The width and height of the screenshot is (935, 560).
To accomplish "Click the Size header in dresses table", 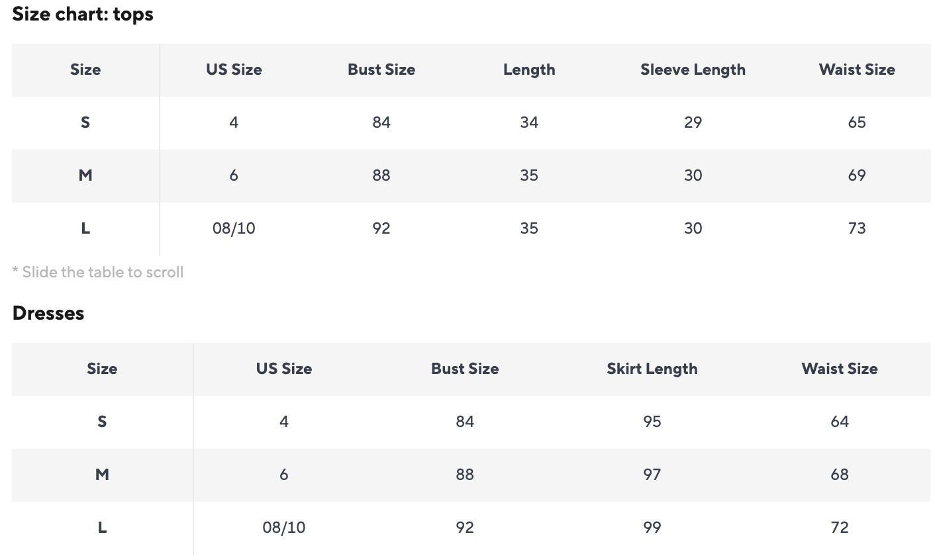I will pos(102,369).
